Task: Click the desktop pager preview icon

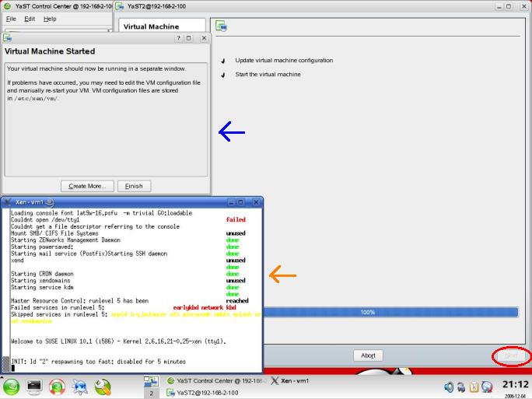Action: (x=151, y=381)
